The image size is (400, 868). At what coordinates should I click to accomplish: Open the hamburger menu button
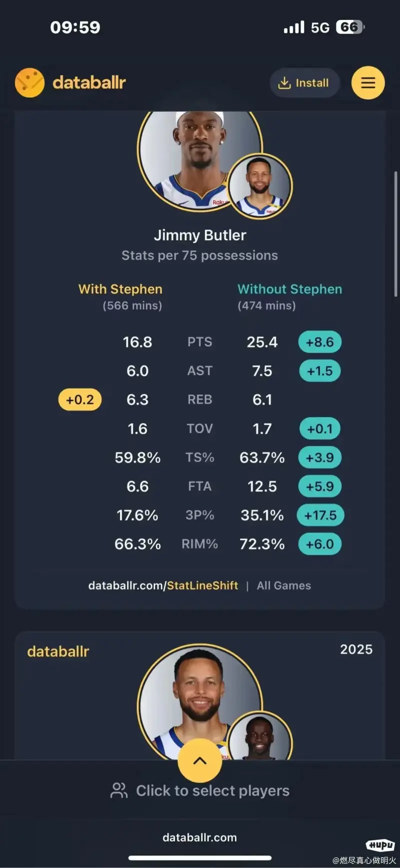point(368,83)
